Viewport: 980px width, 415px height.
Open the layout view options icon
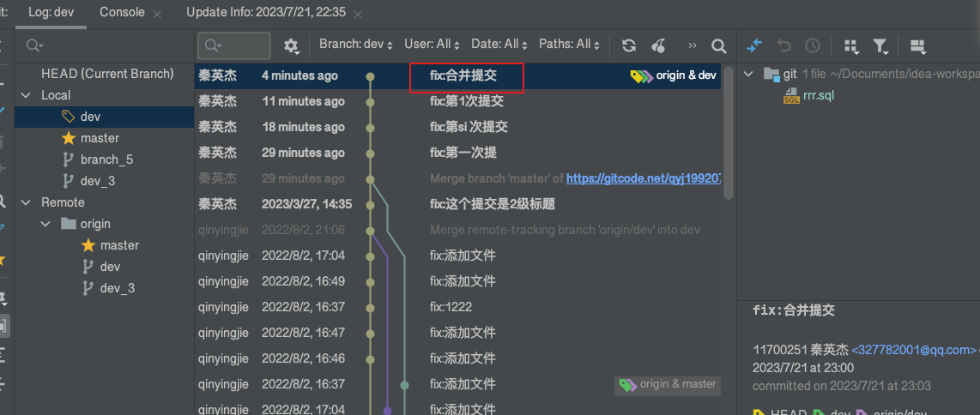[x=917, y=46]
